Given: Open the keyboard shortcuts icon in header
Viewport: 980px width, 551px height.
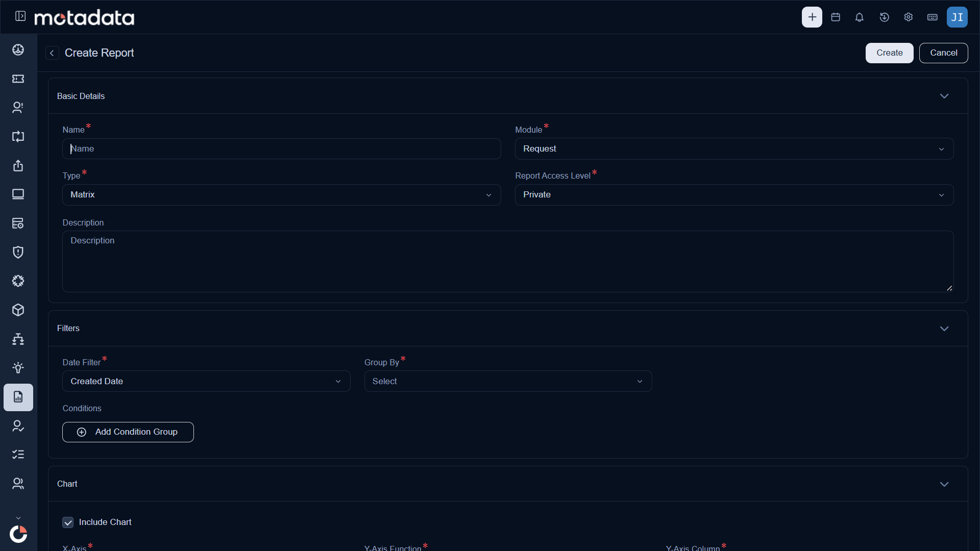Looking at the screenshot, I should pyautogui.click(x=933, y=17).
